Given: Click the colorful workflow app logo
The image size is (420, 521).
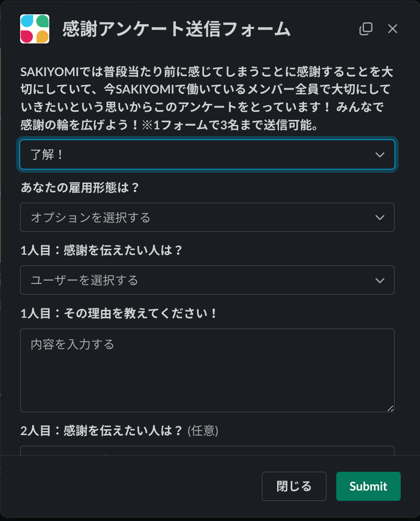Looking at the screenshot, I should pyautogui.click(x=34, y=29).
